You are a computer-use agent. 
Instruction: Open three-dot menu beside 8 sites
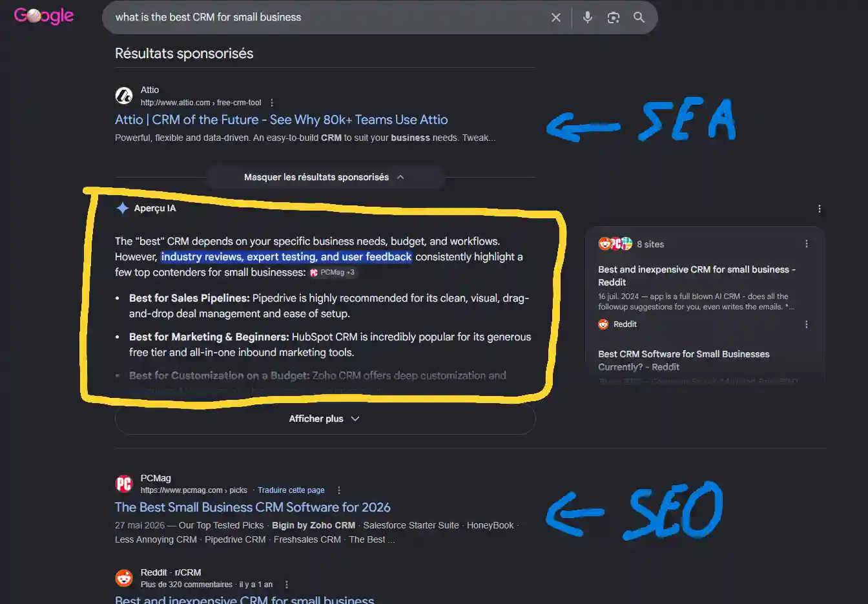pyautogui.click(x=806, y=244)
